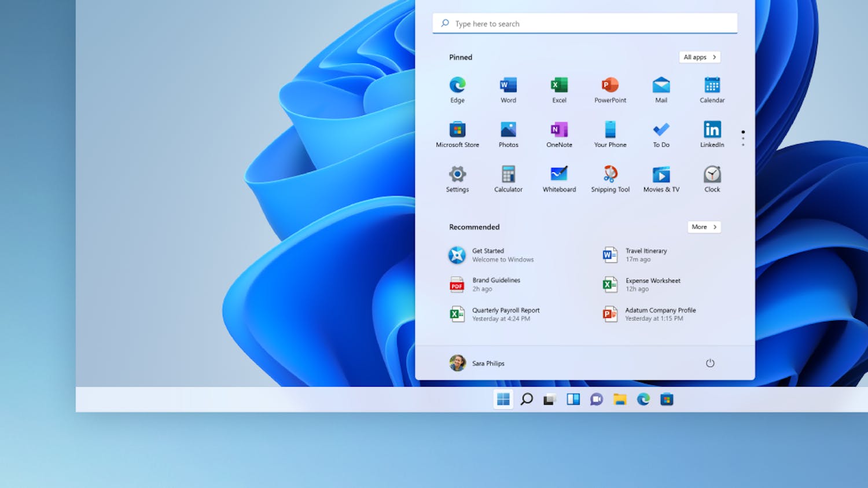This screenshot has width=868, height=488.
Task: Launch PowerPoint
Action: [x=609, y=90]
